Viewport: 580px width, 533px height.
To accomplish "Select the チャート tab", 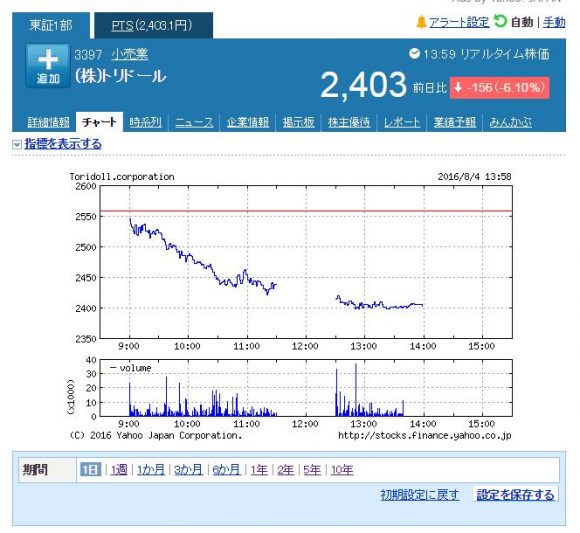I will pyautogui.click(x=99, y=122).
